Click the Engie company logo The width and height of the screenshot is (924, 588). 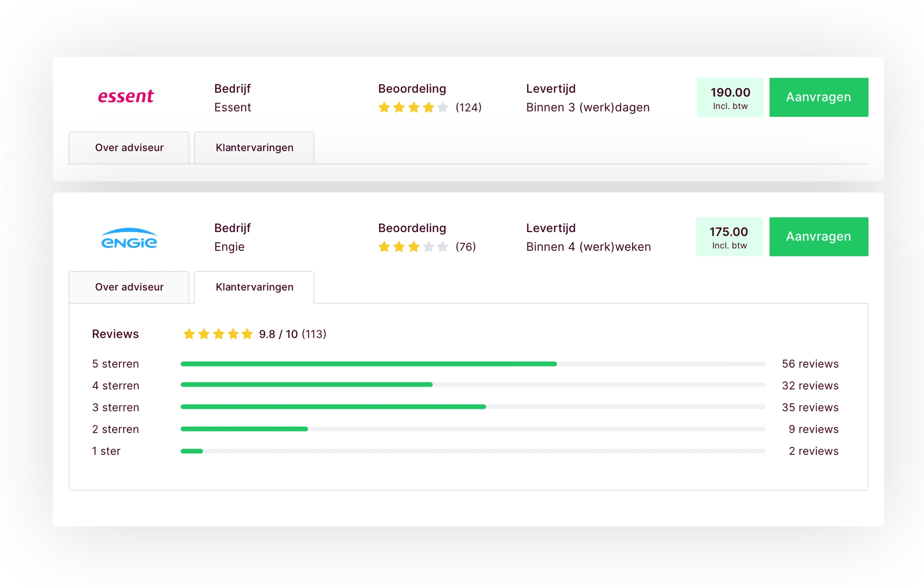point(129,238)
